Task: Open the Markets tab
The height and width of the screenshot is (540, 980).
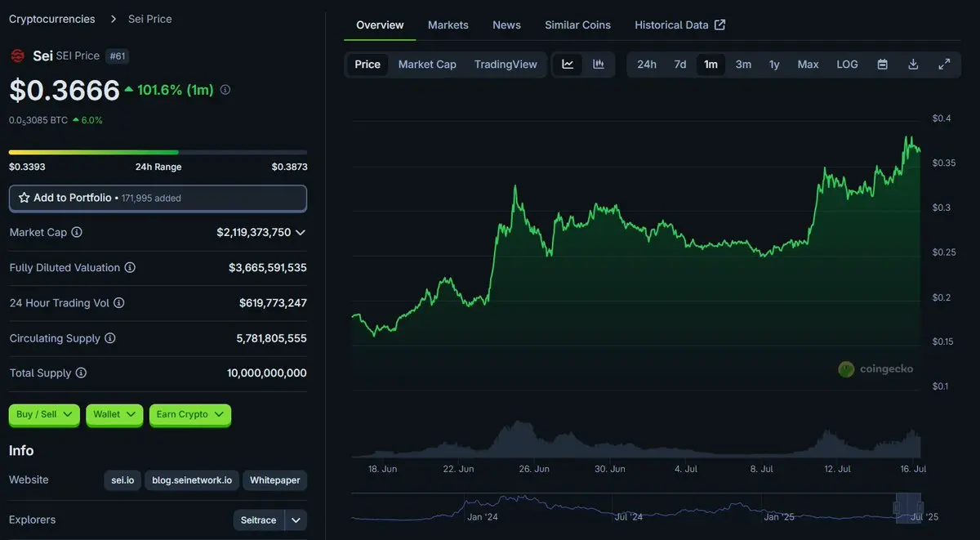Action: [x=448, y=25]
